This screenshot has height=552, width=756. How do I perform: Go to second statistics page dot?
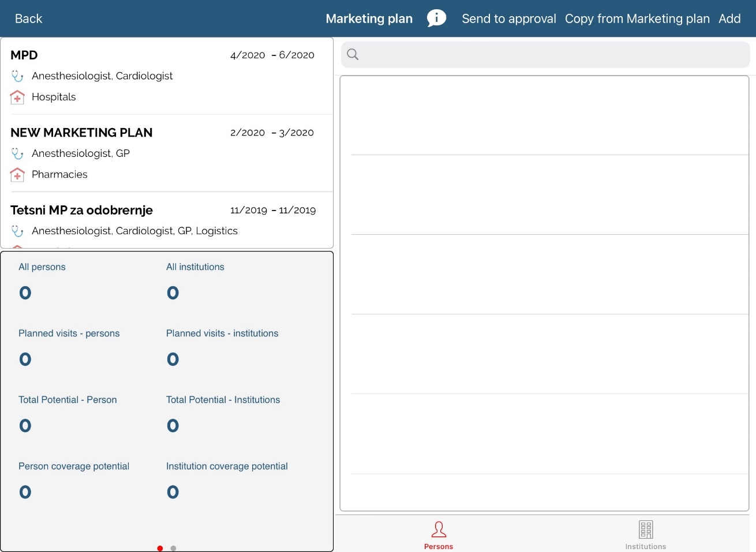coord(173,548)
